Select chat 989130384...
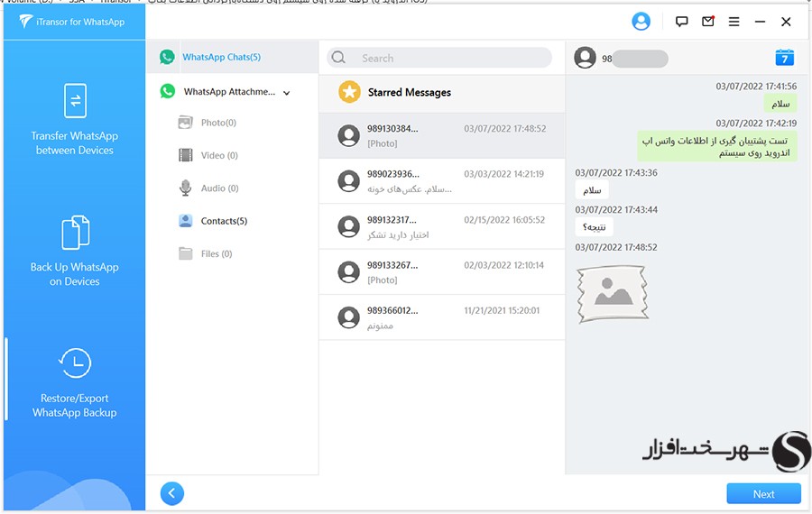 pos(442,135)
